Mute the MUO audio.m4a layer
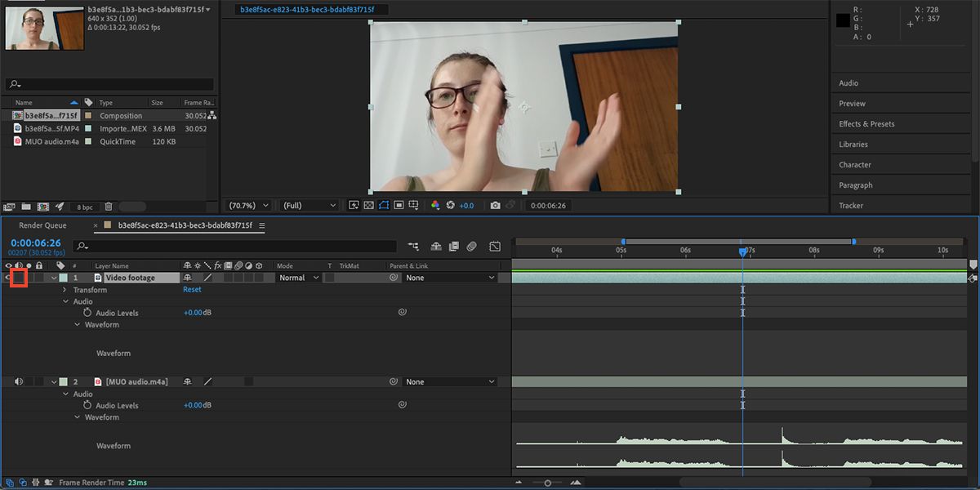 point(18,381)
